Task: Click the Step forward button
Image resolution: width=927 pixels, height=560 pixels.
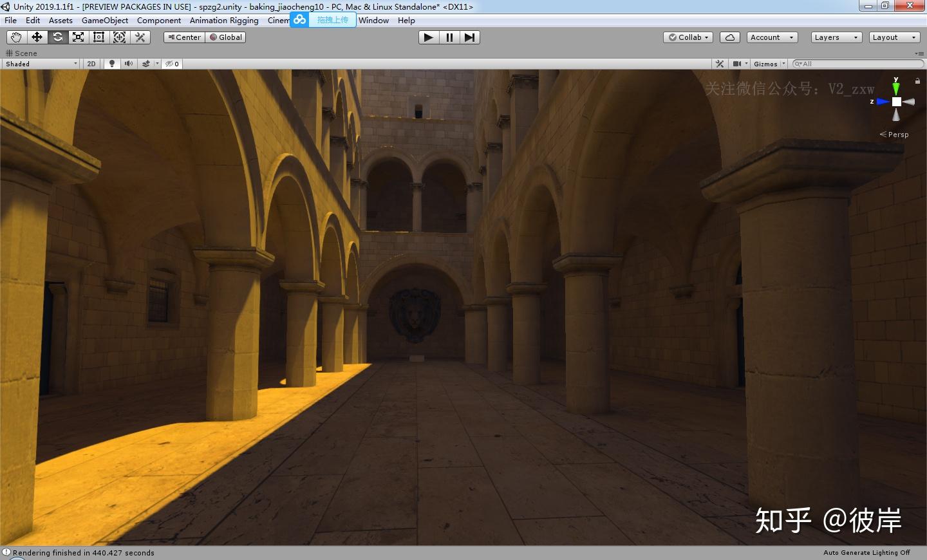Action: [x=469, y=37]
